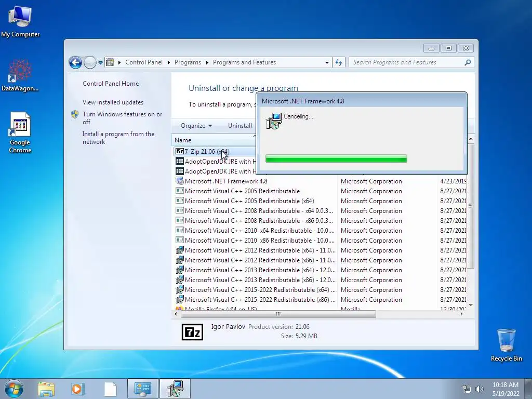Select Visual C++ 2013 Redistributable (x64) row
Image resolution: width=532 pixels, height=399 pixels.
coord(255,270)
